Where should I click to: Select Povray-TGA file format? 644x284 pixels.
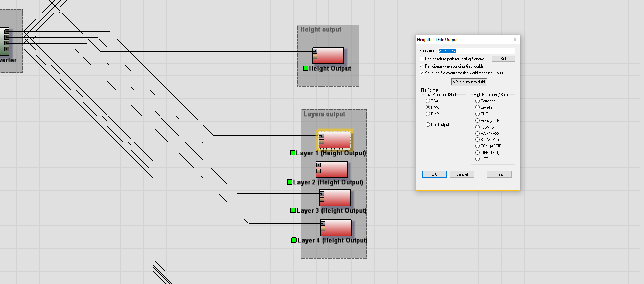pos(478,121)
